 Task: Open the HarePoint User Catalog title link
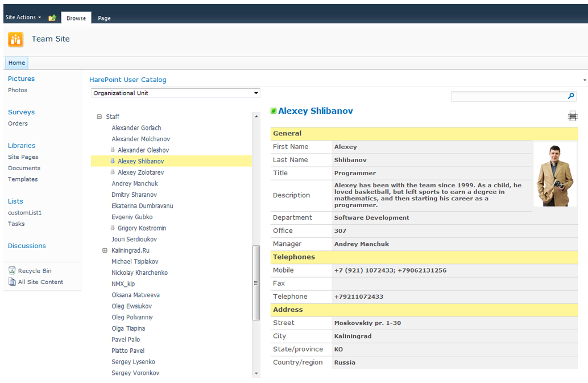tap(128, 80)
